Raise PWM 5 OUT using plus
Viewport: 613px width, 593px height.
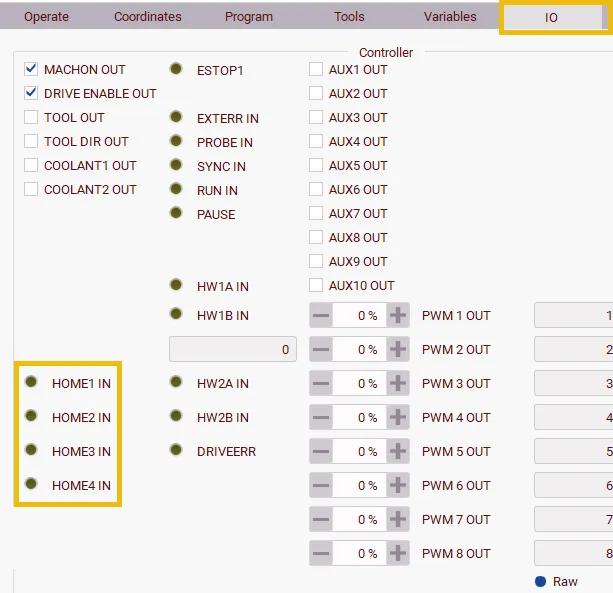(398, 451)
